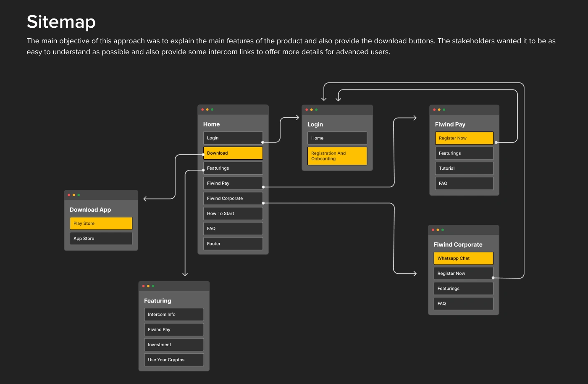
Task: Select Featurings in the Fiwind Pay card
Action: 464,153
